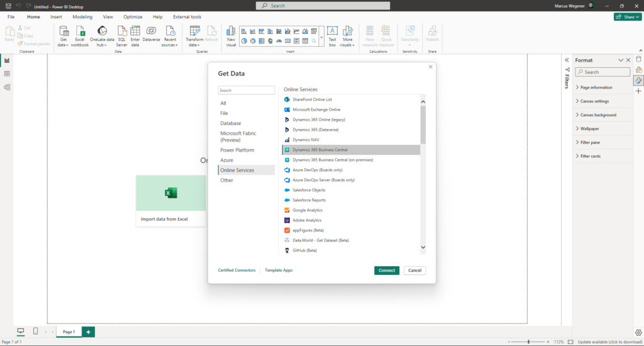The height and width of the screenshot is (346, 644).
Task: Choose Google Analytics connector from list
Action: (x=308, y=210)
